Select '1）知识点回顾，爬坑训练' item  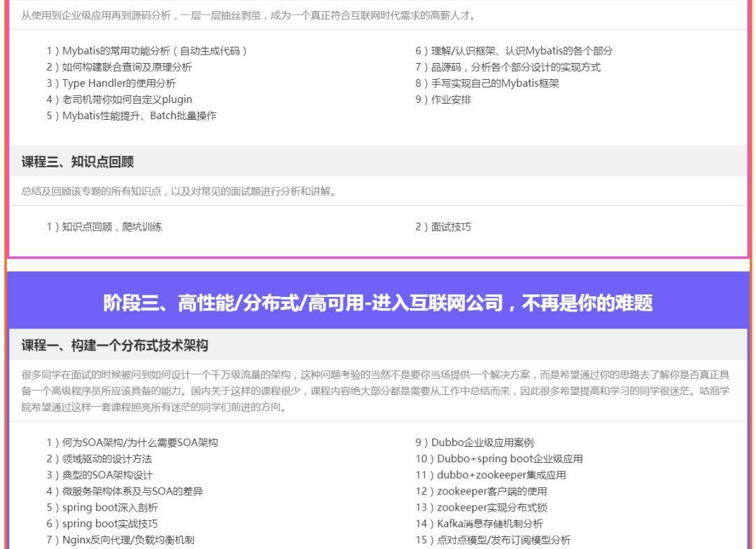tap(104, 227)
